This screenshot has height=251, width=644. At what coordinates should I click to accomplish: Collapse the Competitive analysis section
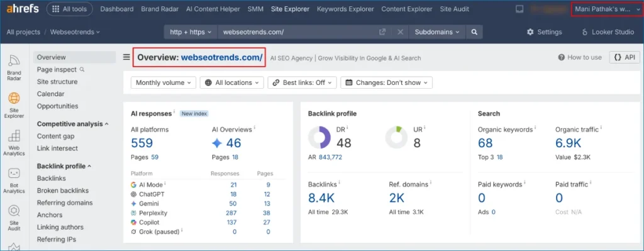73,124
